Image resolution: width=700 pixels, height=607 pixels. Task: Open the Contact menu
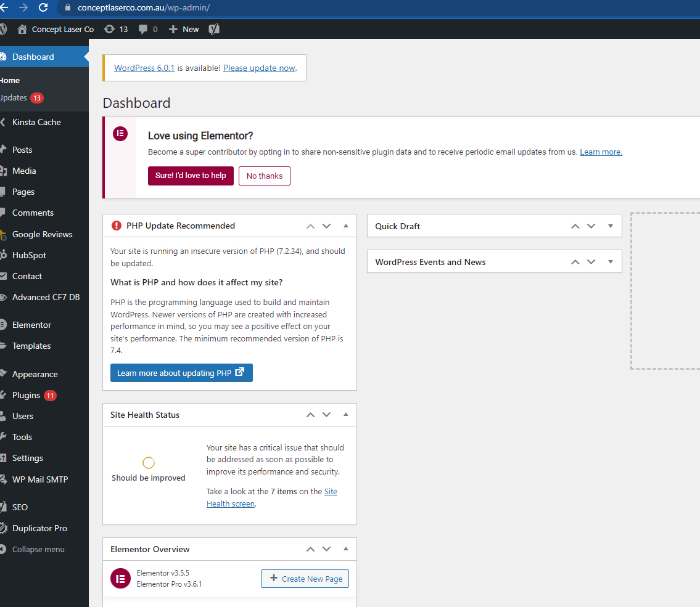coord(44,276)
